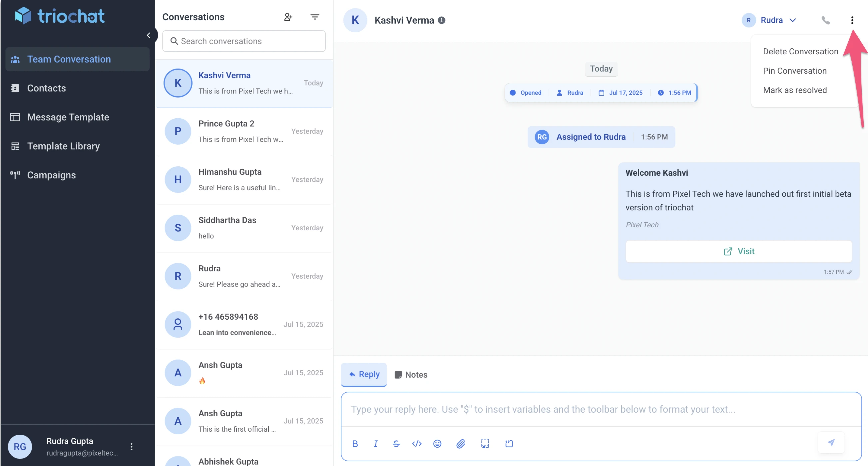Collapse the left sidebar
The image size is (868, 466).
(x=149, y=35)
